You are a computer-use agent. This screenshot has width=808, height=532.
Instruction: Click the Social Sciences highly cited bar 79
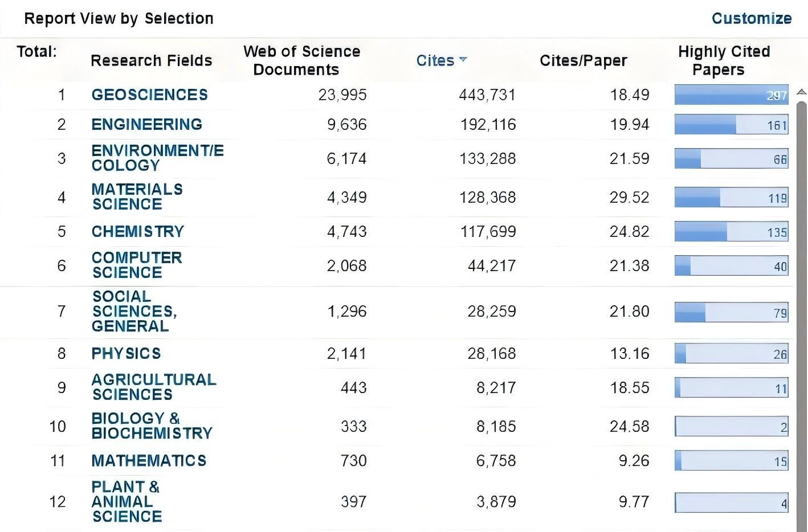pos(731,312)
